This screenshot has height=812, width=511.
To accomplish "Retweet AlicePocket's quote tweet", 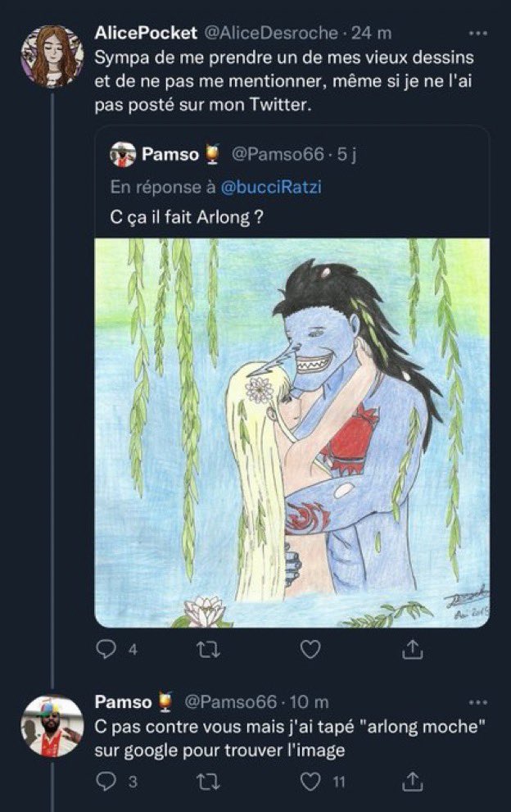I will (x=209, y=650).
